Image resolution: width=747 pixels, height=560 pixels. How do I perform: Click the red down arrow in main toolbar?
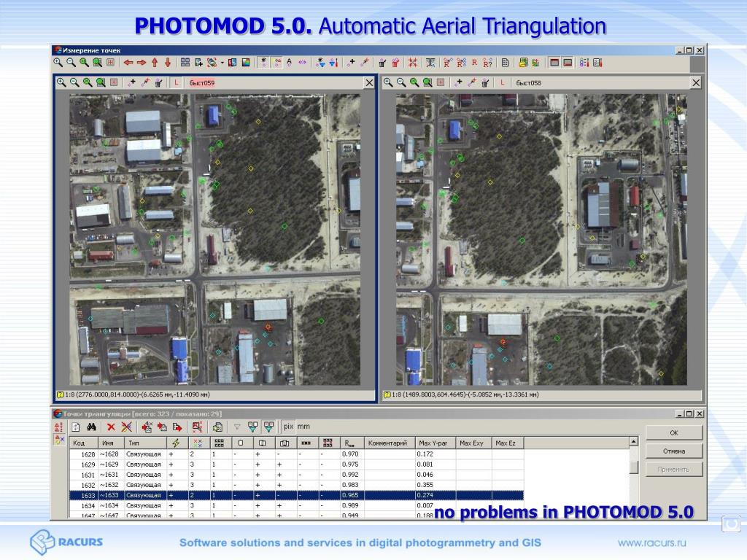pyautogui.click(x=168, y=63)
